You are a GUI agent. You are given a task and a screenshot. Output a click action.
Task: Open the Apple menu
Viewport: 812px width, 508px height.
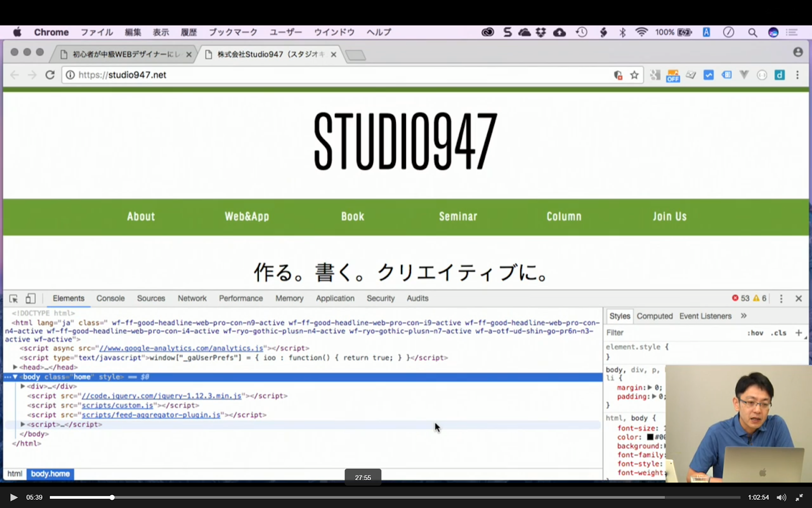(17, 32)
